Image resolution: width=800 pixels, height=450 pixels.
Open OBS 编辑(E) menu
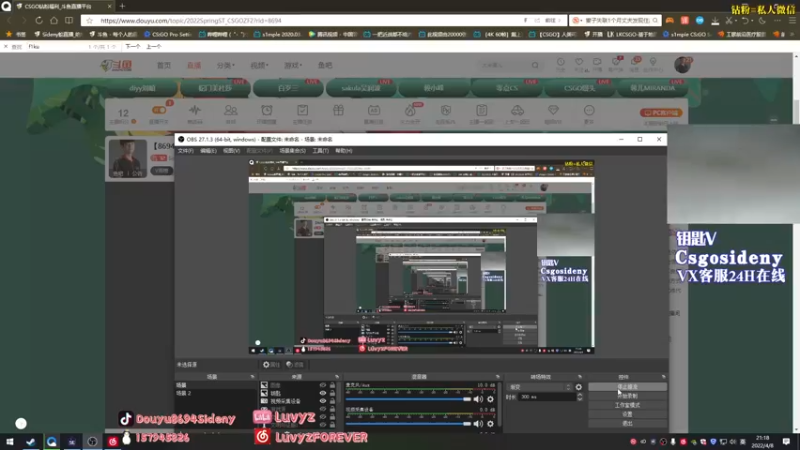pos(208,151)
